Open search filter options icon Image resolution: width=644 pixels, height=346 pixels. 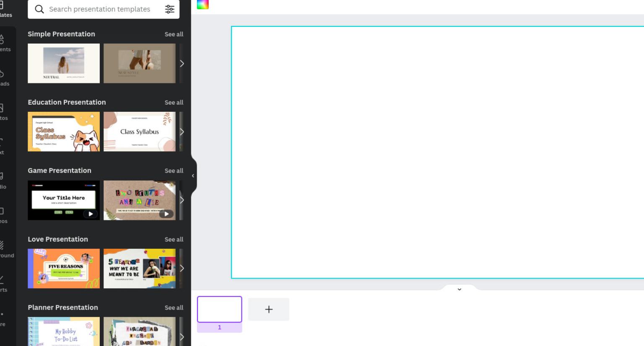point(169,9)
